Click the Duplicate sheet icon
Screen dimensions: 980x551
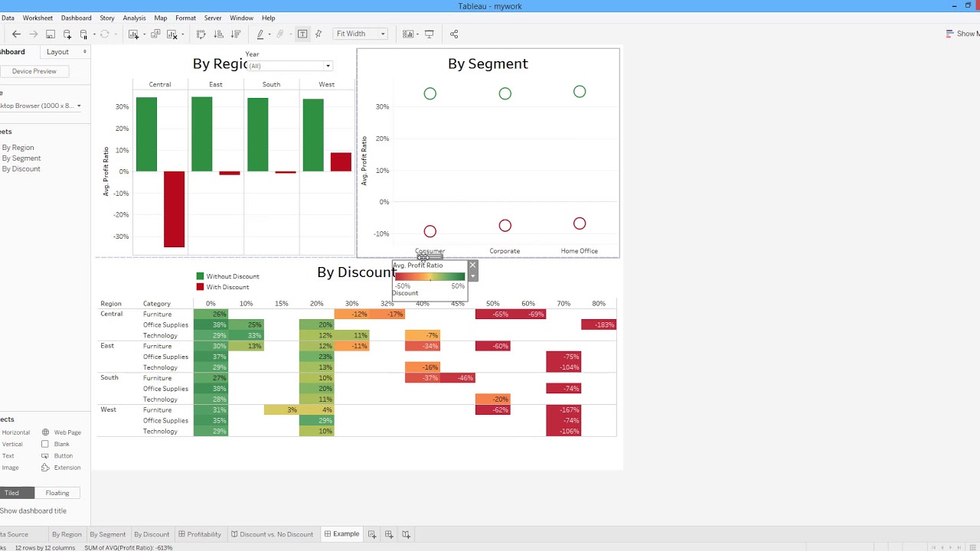[155, 34]
